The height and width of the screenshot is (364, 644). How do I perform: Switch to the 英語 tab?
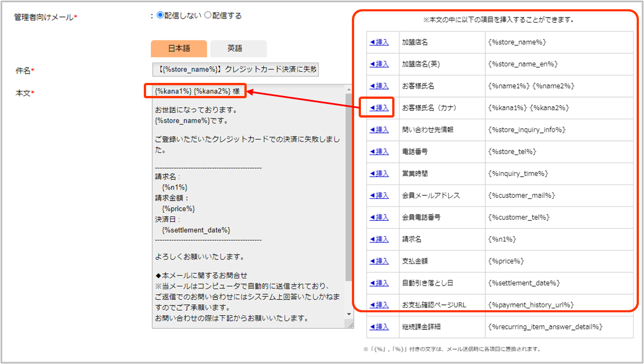(x=238, y=49)
